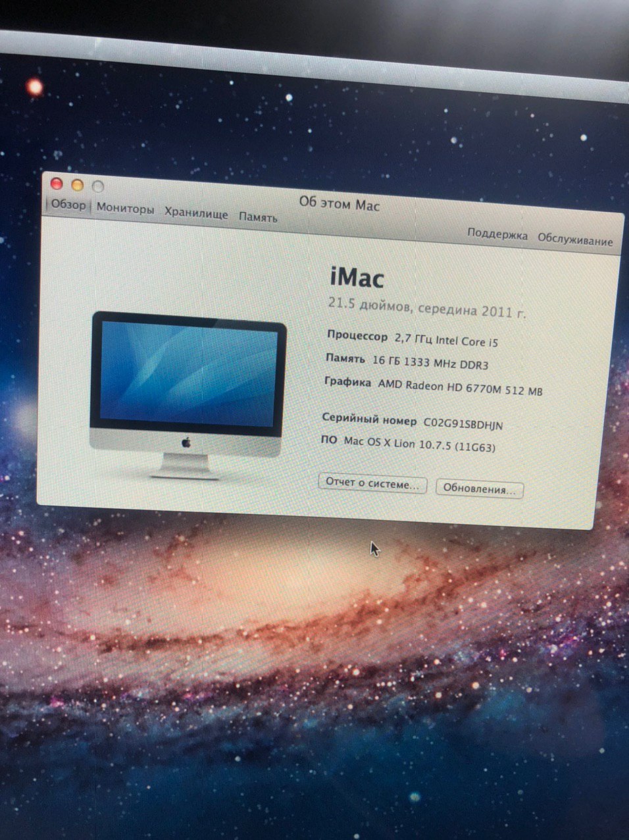
Task: Click the grey zoom window button
Action: tap(98, 186)
